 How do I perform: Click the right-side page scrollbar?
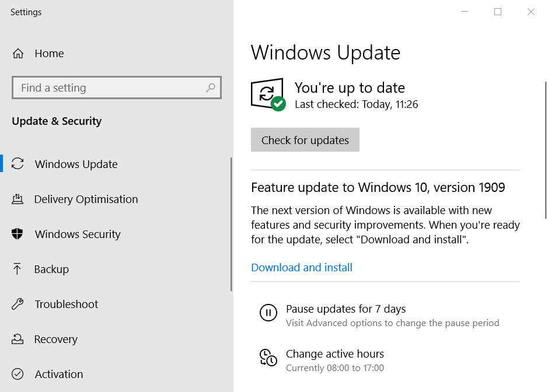(545, 146)
